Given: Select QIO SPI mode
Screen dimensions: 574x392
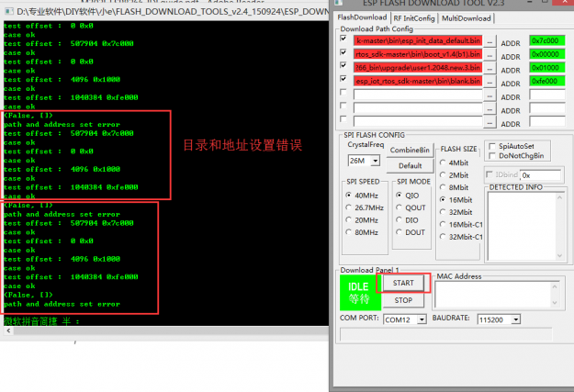Looking at the screenshot, I should [x=408, y=196].
